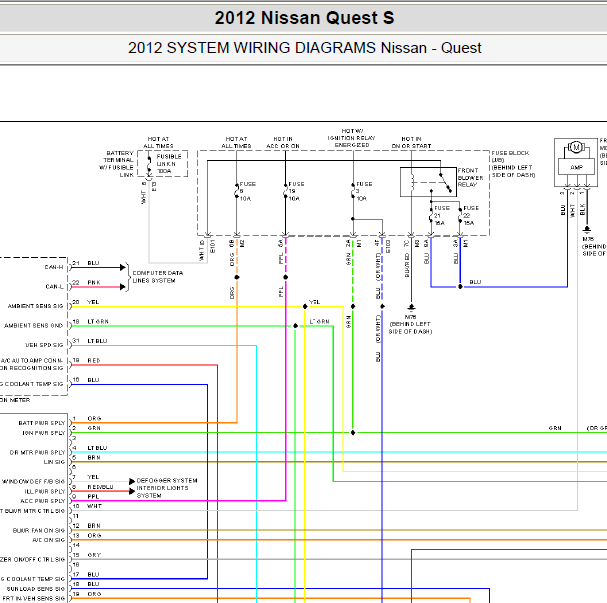Select "BATTERY TERMINAL W/FUSIBLE LINK" text
The image size is (607, 603).
pyautogui.click(x=117, y=164)
